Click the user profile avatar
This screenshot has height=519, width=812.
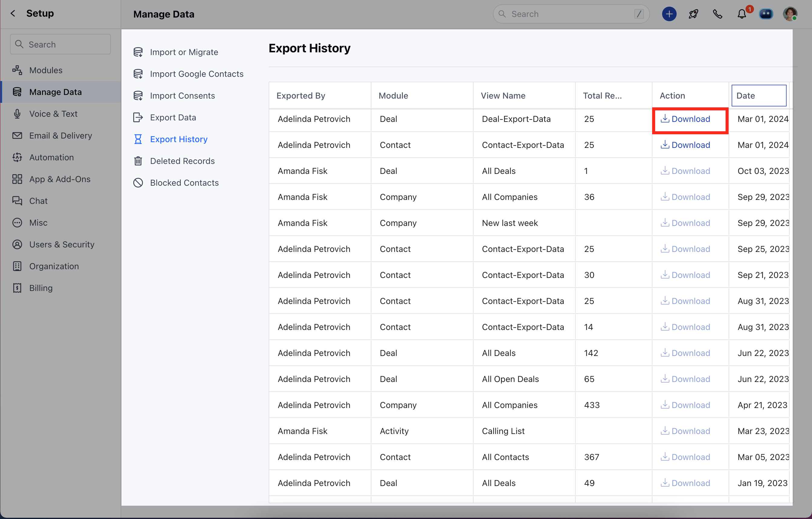tap(791, 14)
